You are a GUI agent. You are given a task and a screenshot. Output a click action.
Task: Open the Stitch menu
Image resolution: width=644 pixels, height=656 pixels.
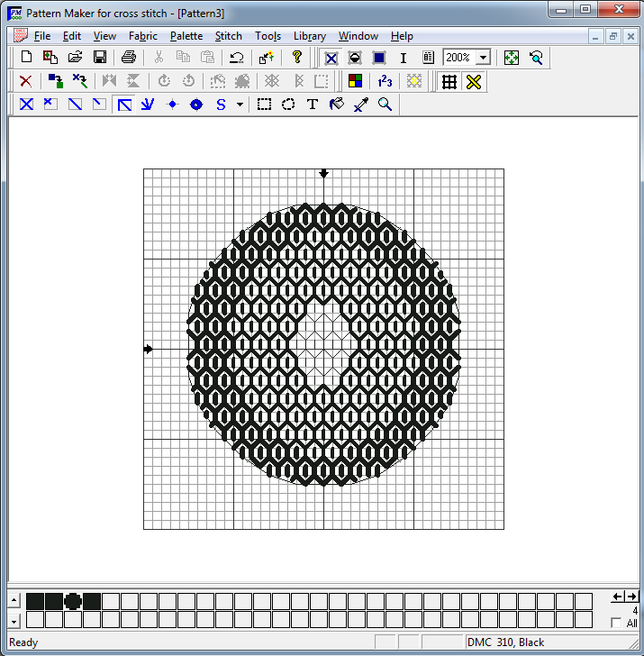229,36
